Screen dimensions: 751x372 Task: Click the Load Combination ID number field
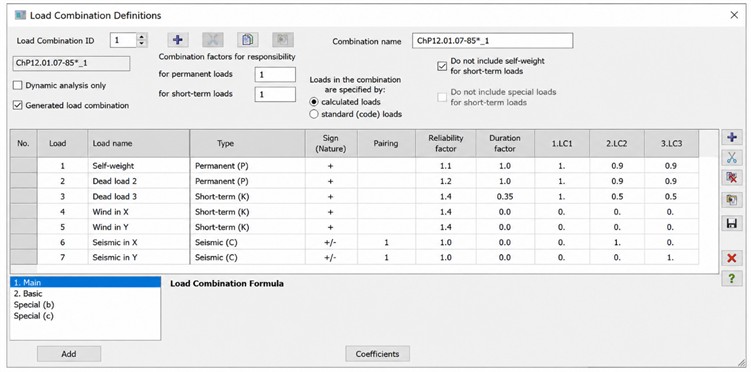(x=124, y=40)
